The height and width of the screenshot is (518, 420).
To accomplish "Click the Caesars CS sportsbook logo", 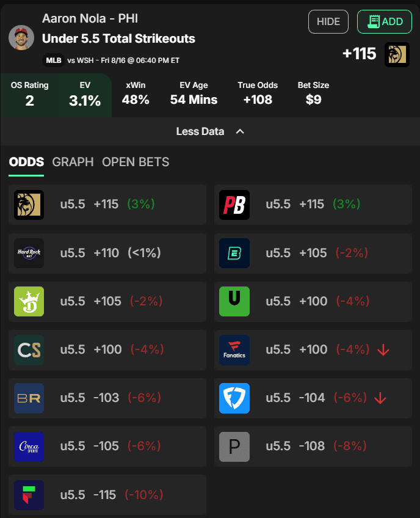I will [29, 350].
